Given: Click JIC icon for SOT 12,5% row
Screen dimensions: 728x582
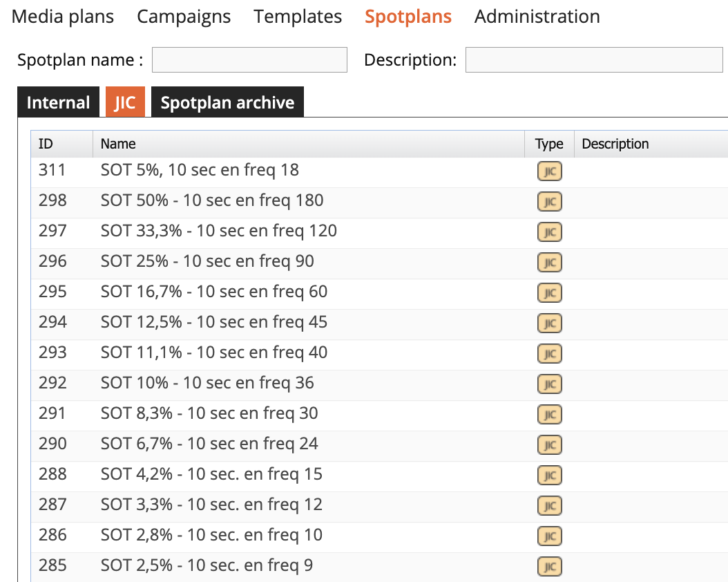Looking at the screenshot, I should (550, 323).
